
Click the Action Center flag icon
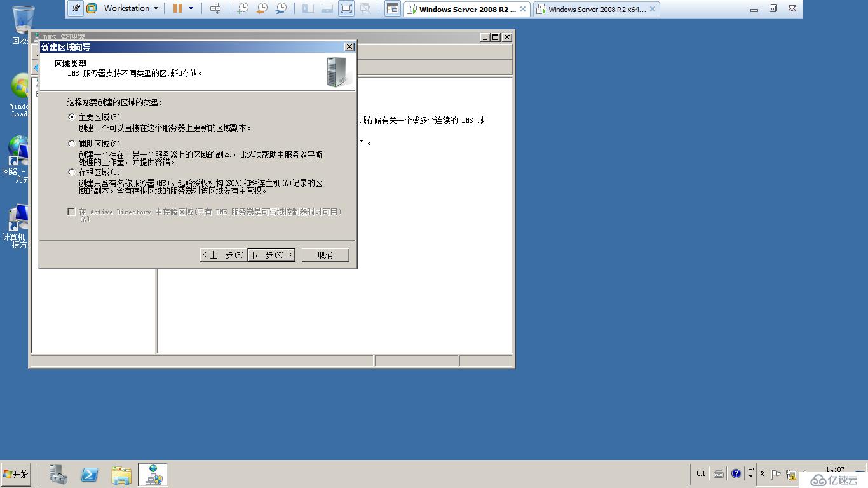pos(776,474)
